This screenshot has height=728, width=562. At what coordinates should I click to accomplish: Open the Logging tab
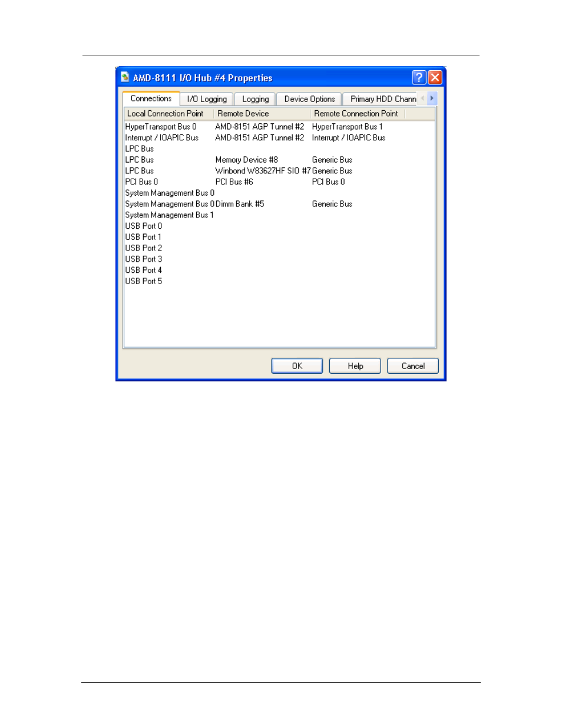pyautogui.click(x=255, y=99)
